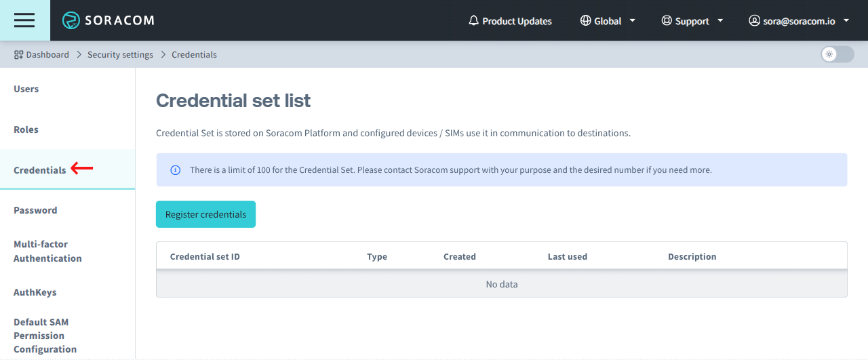Click the Register credentials button
This screenshot has width=868, height=360.
coord(205,214)
